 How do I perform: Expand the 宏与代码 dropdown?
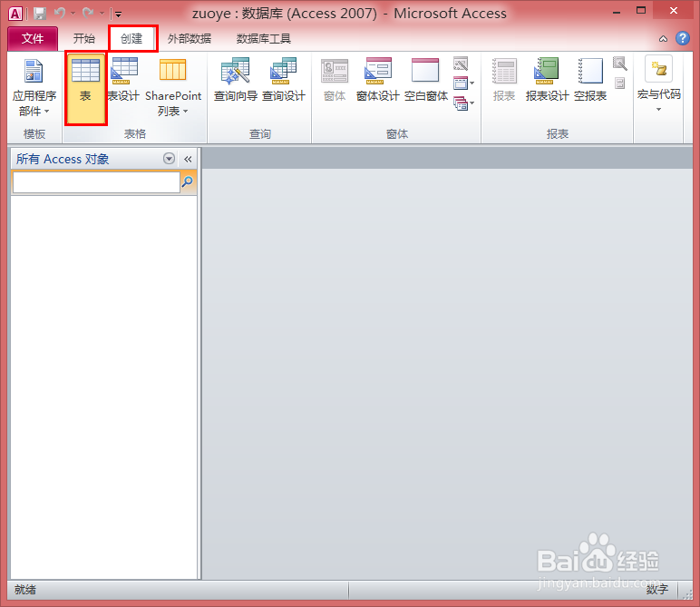click(659, 84)
